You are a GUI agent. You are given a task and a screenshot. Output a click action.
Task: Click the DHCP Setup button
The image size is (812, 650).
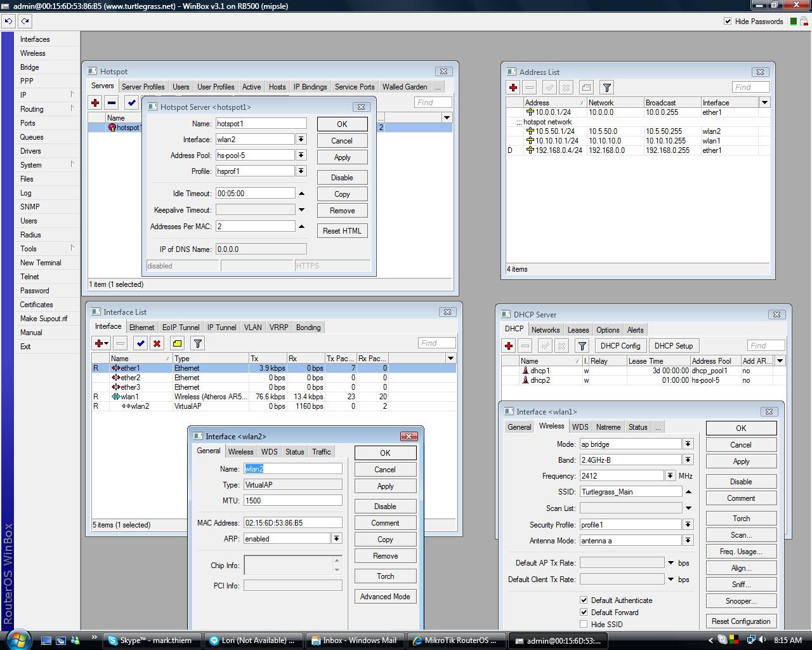pos(673,346)
